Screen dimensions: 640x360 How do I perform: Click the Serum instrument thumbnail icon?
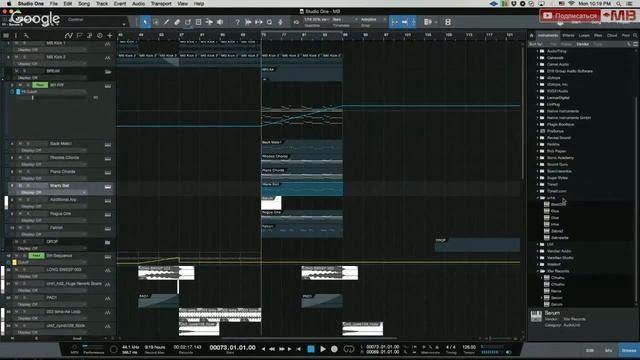tap(536, 316)
